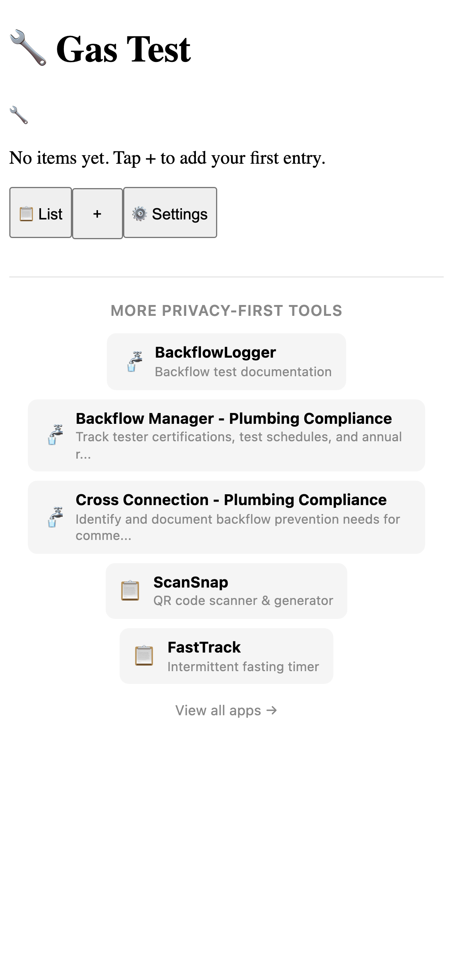Open the ScanSnap QR code app card
The width and height of the screenshot is (453, 980).
pos(226,590)
